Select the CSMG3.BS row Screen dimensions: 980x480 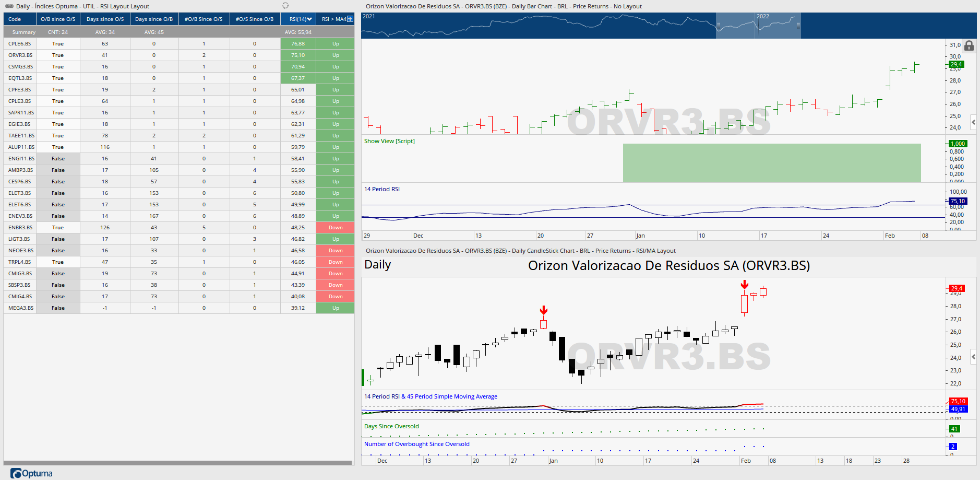[x=179, y=67]
